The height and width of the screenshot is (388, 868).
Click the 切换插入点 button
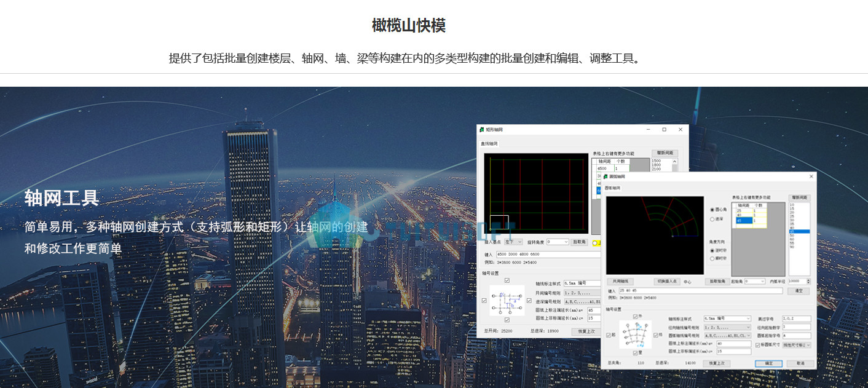(667, 281)
